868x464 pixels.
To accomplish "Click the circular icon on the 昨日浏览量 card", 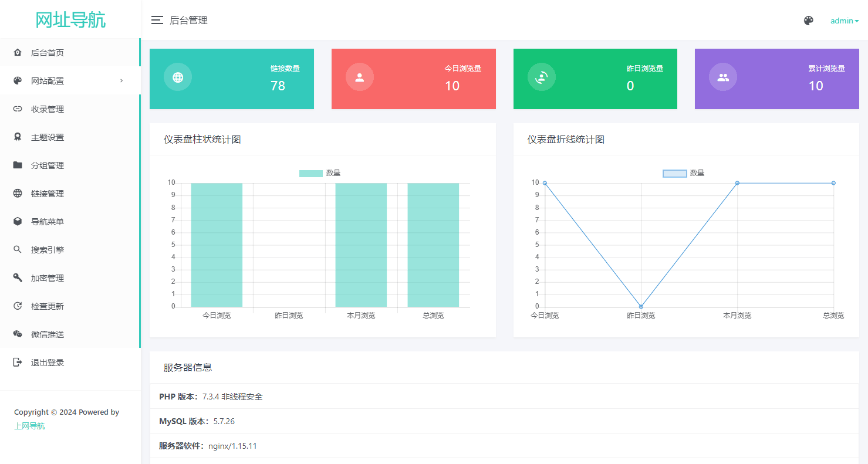I will tap(542, 77).
